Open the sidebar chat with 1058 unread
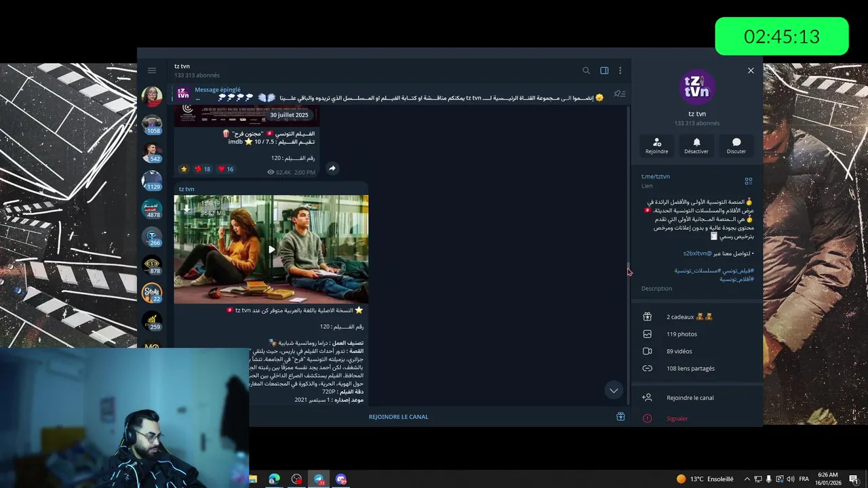The height and width of the screenshot is (488, 868). click(x=152, y=125)
